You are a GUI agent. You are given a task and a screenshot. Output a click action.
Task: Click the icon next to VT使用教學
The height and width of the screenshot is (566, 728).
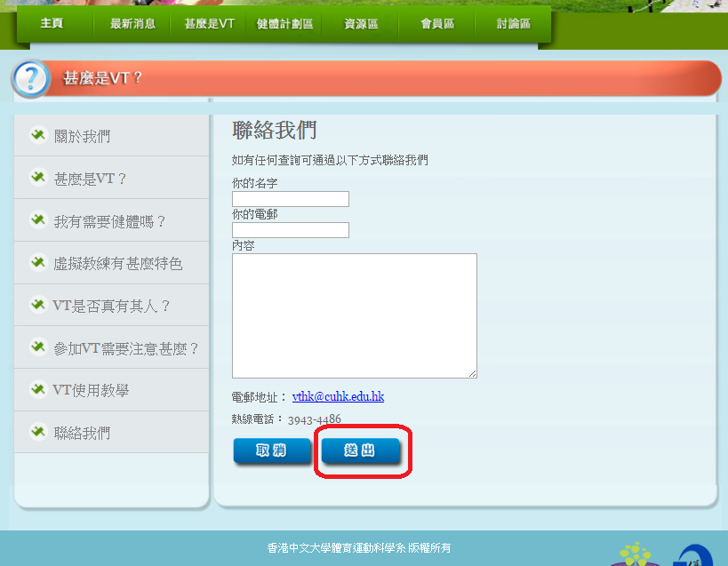point(37,389)
